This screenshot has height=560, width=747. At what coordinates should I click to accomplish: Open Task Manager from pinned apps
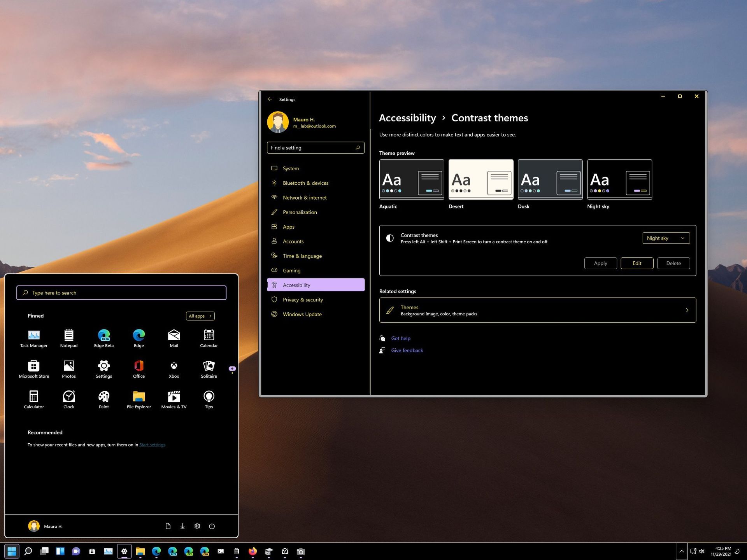point(34,338)
